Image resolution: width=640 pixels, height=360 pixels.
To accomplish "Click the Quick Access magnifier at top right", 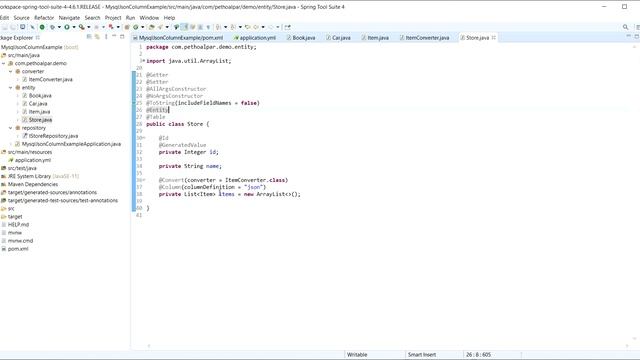I will 625,27.
